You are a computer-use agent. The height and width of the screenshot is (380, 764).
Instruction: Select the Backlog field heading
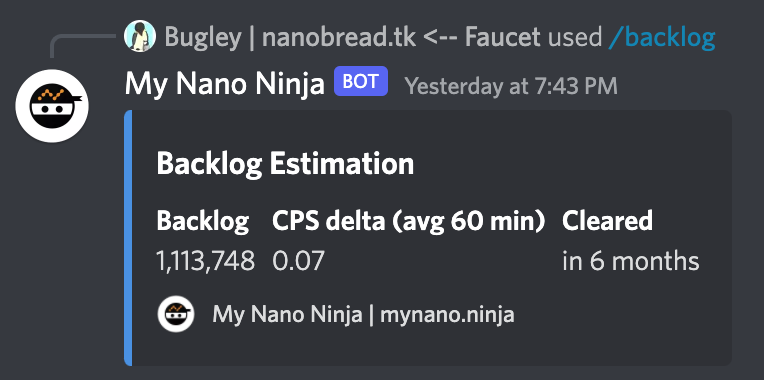click(x=203, y=222)
